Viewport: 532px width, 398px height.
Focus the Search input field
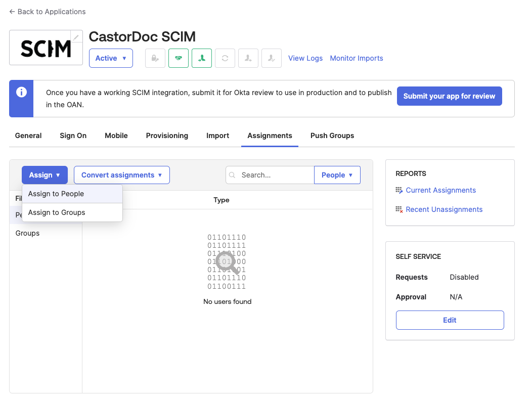click(275, 175)
